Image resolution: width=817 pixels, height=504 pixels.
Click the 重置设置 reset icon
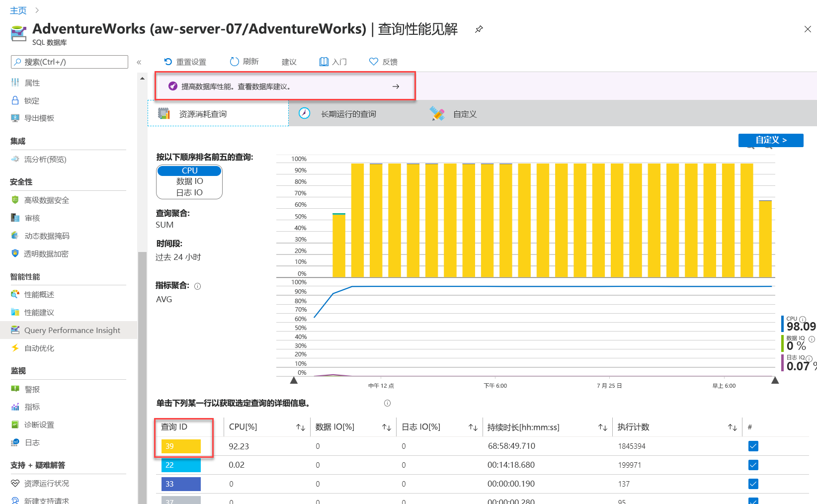(168, 62)
